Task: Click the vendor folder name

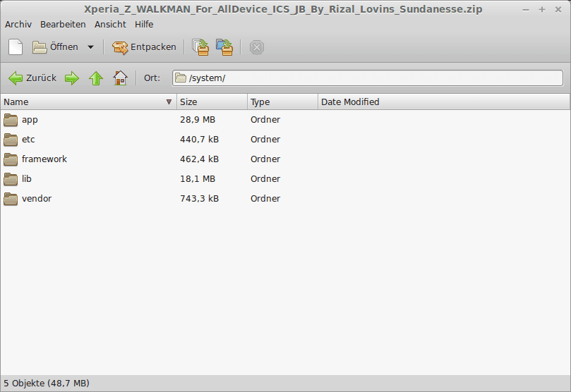Action: 37,199
